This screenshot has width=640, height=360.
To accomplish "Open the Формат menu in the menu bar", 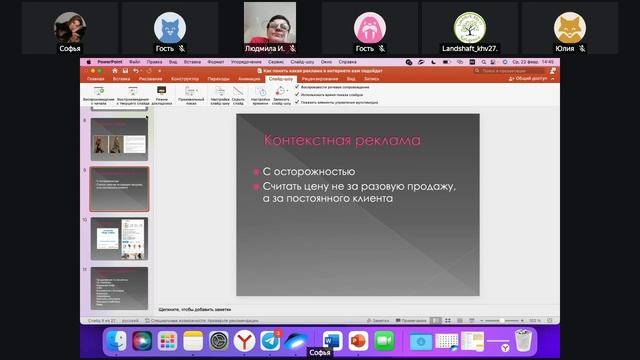I will pos(216,62).
